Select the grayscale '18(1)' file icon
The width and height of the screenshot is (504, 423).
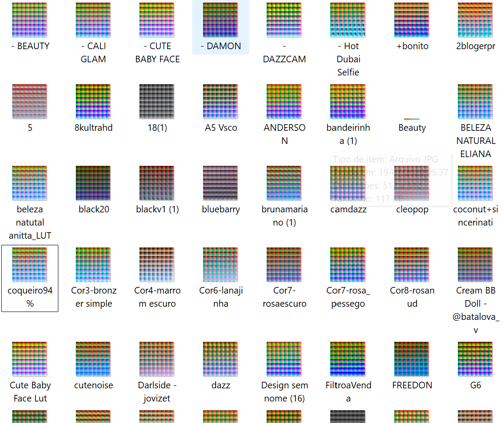(x=157, y=102)
